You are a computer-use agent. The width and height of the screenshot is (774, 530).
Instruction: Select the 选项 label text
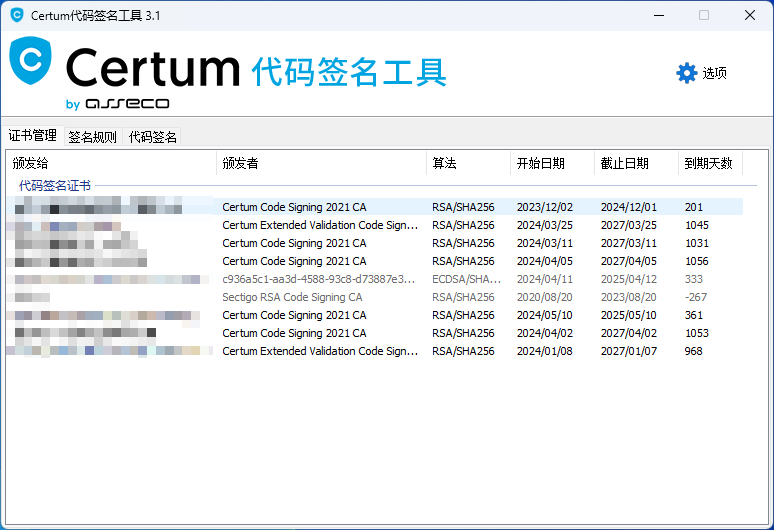click(x=714, y=73)
